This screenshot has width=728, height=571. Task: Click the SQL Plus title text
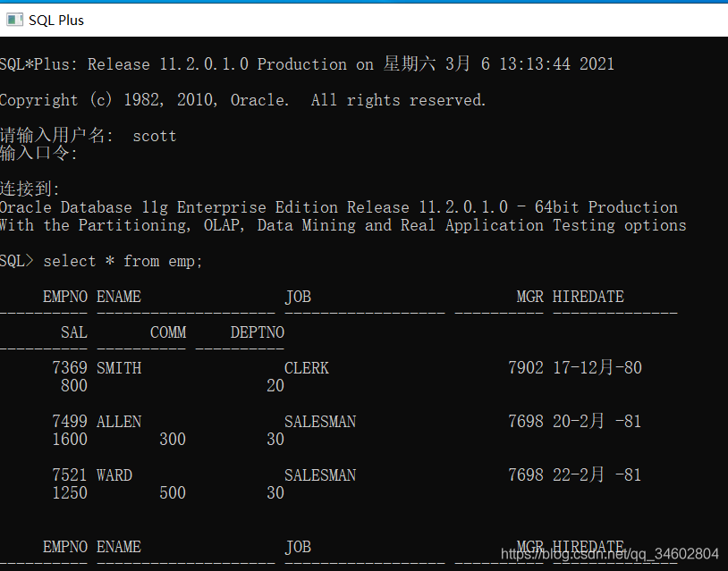[x=56, y=21]
